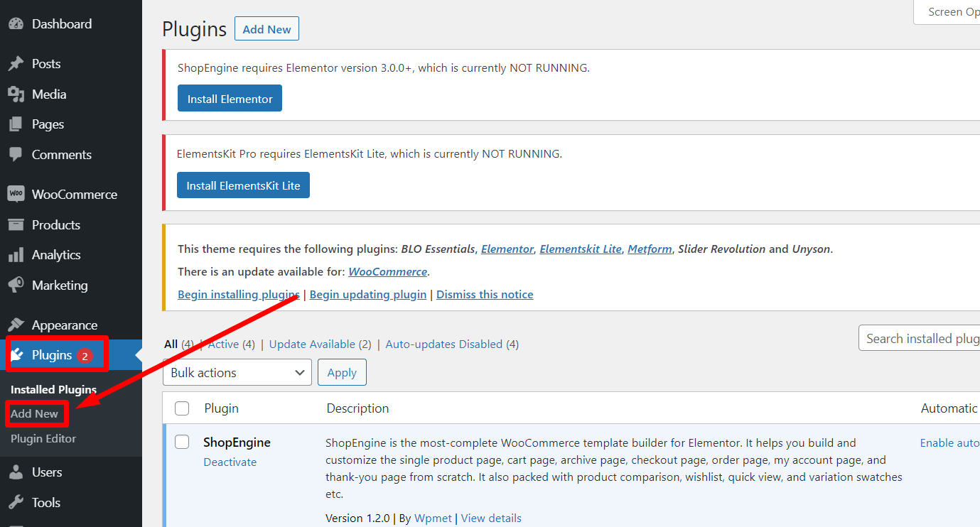The image size is (980, 527).
Task: Open the Wpmet author link
Action: pos(433,518)
